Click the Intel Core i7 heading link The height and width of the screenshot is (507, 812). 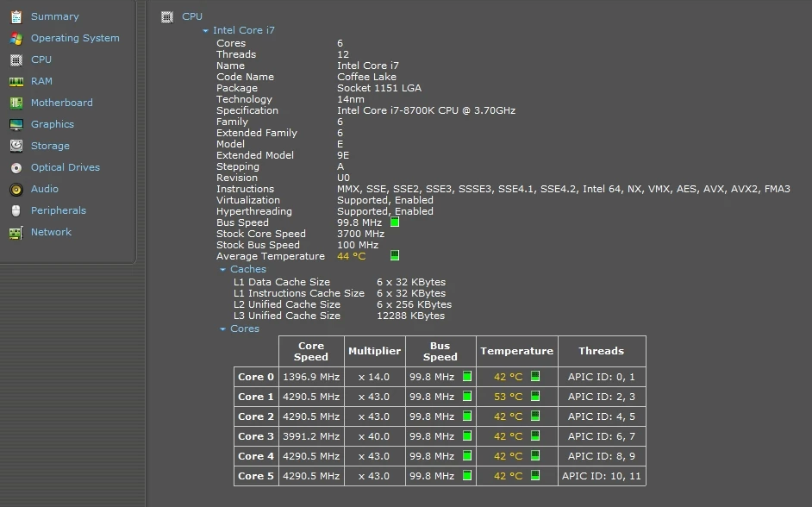point(244,30)
